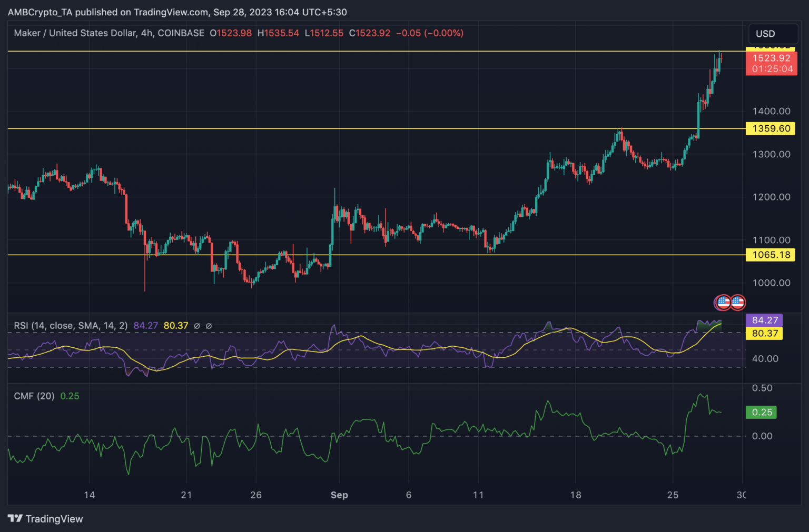Screen dimensions: 809x532
Task: Click the first ∅ symbol in RSI legend
Action: tap(197, 326)
